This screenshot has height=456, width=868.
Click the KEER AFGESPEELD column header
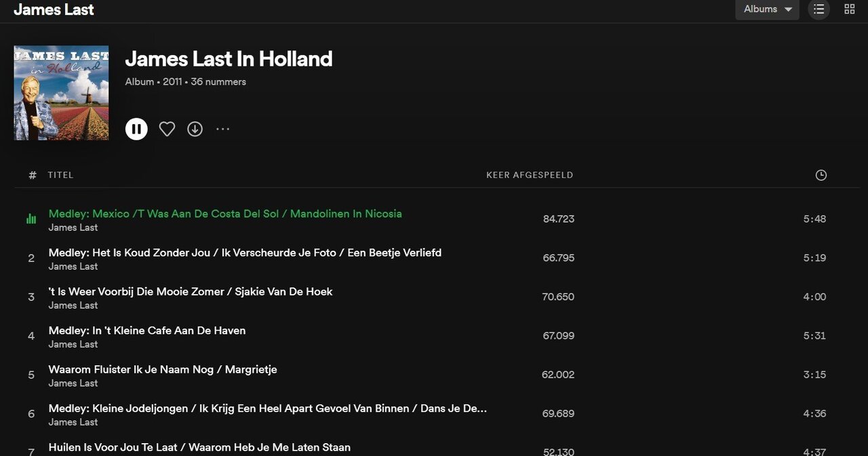pos(530,175)
